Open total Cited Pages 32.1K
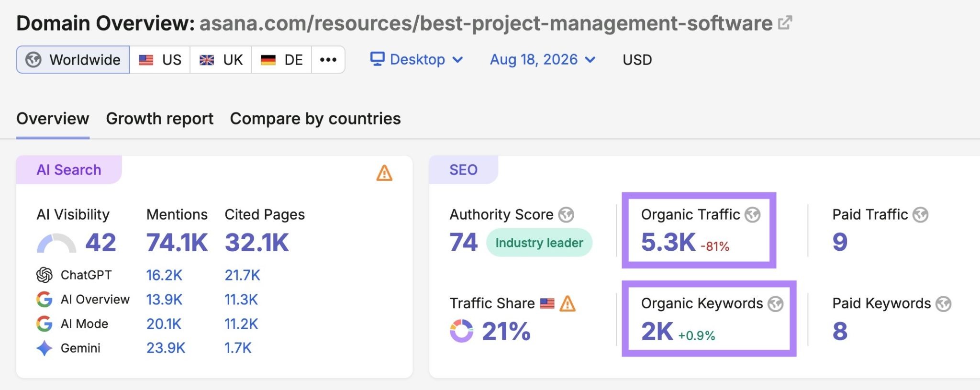This screenshot has width=980, height=390. (257, 242)
